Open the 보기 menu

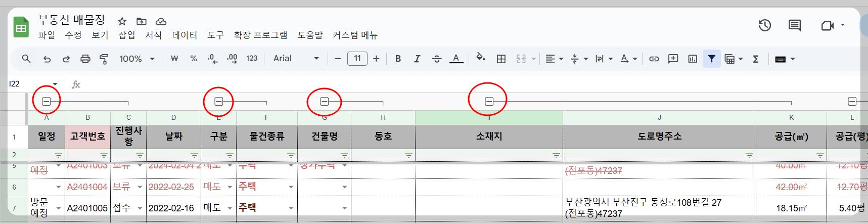click(x=100, y=35)
